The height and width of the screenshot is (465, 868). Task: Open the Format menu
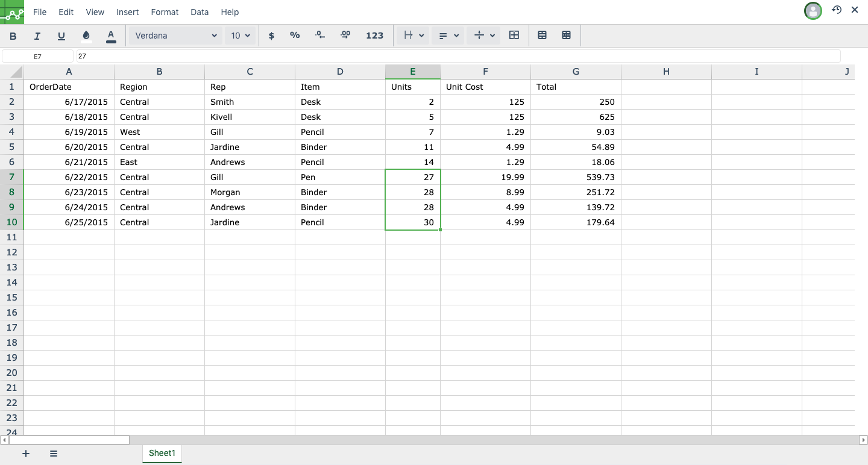coord(165,12)
